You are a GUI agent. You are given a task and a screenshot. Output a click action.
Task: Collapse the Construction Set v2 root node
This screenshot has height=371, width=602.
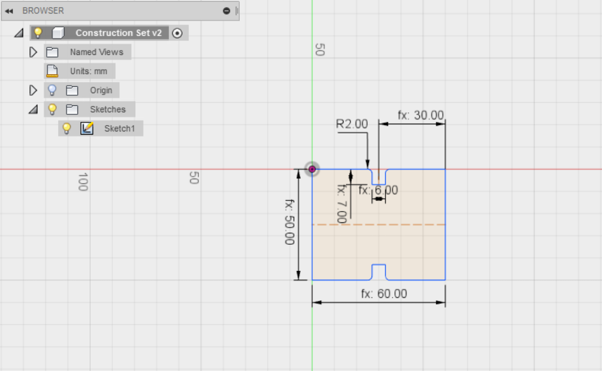(x=19, y=33)
